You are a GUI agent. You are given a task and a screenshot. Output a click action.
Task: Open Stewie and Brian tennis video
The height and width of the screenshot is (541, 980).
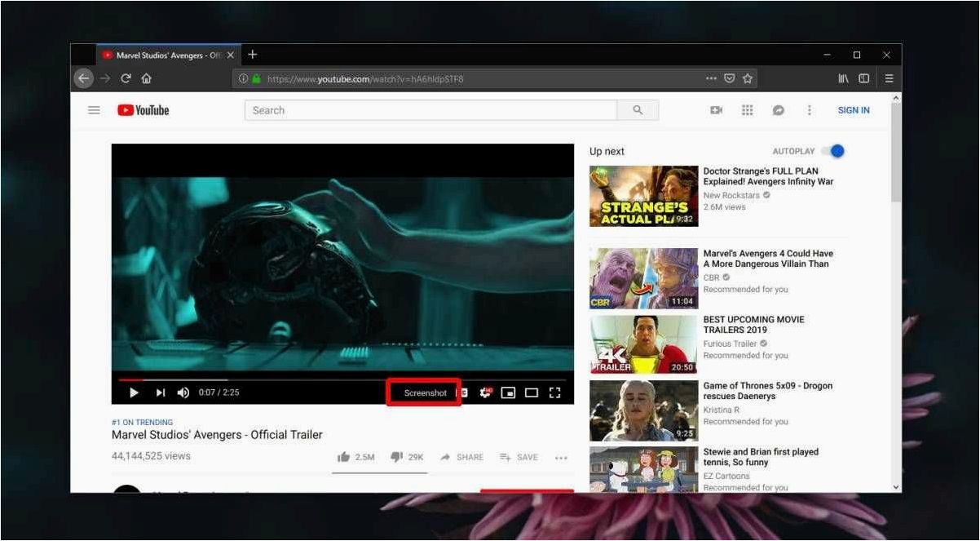point(761,457)
